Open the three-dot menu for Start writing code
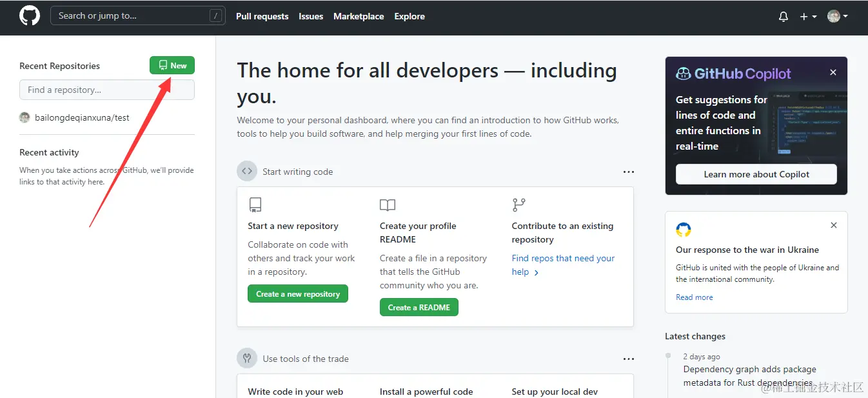The image size is (868, 398). (629, 172)
